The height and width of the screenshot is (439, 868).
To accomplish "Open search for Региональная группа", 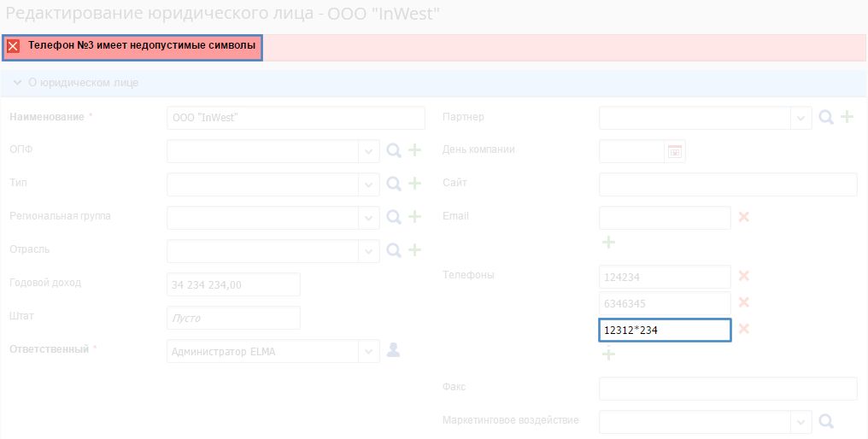I will point(394,217).
